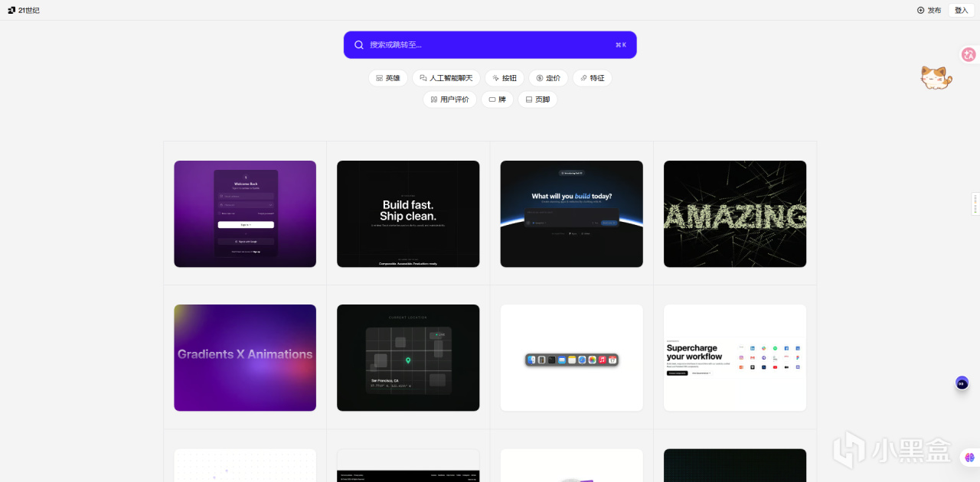Filter by 特征 category
Screen dimensions: 980x482
593,78
